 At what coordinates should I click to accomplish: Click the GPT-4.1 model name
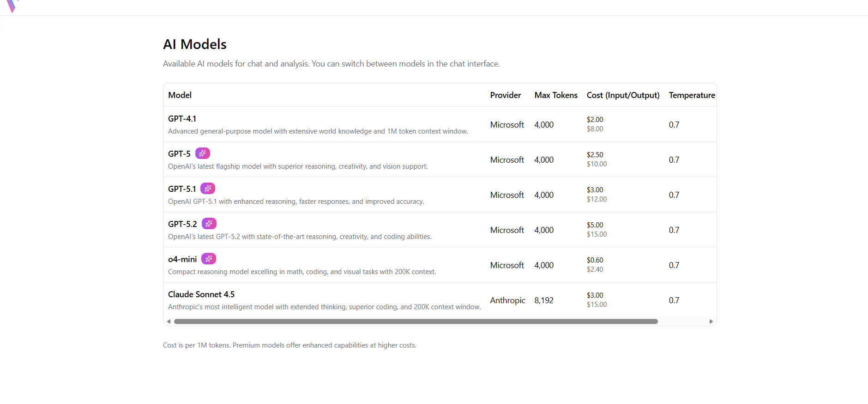(x=182, y=119)
